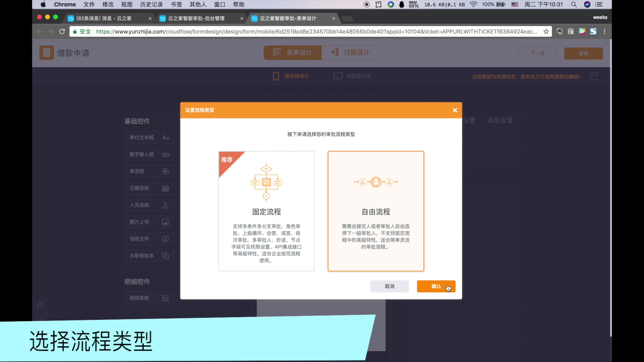
Task: Select the 自由流程 card
Action: (376, 211)
